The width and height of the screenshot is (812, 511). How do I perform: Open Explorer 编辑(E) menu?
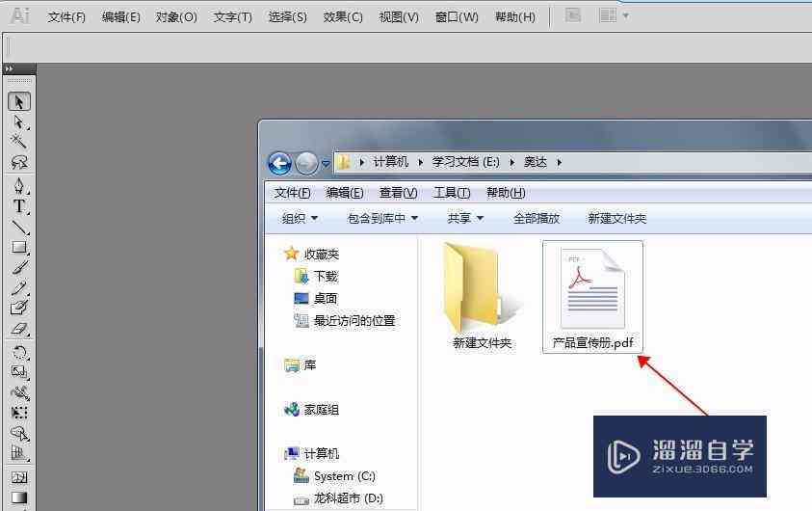pyautogui.click(x=345, y=193)
